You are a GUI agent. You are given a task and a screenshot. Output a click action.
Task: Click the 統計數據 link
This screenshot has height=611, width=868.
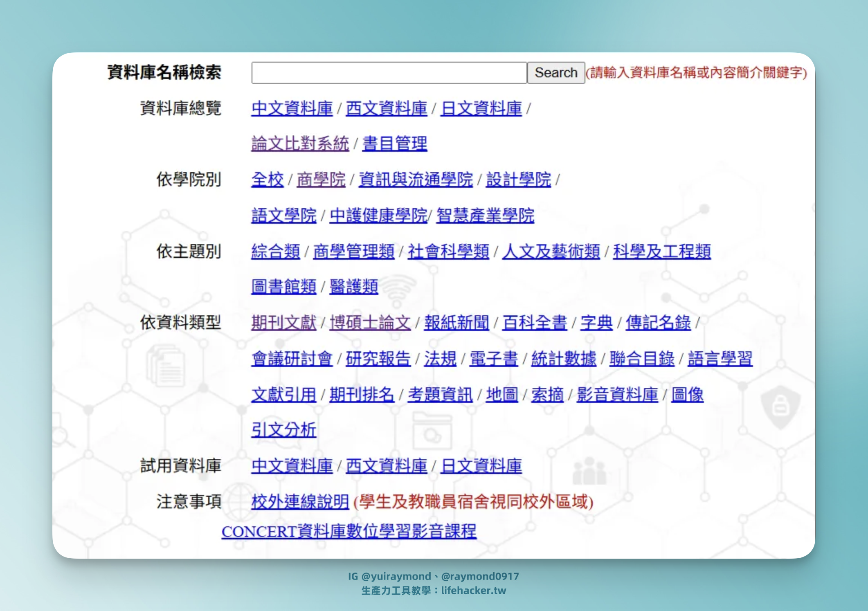563,359
